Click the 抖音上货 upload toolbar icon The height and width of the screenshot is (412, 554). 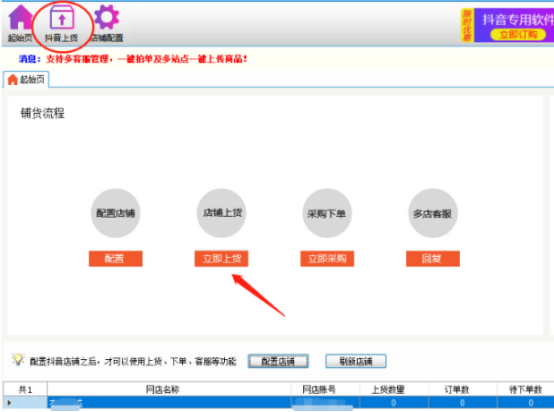(62, 23)
